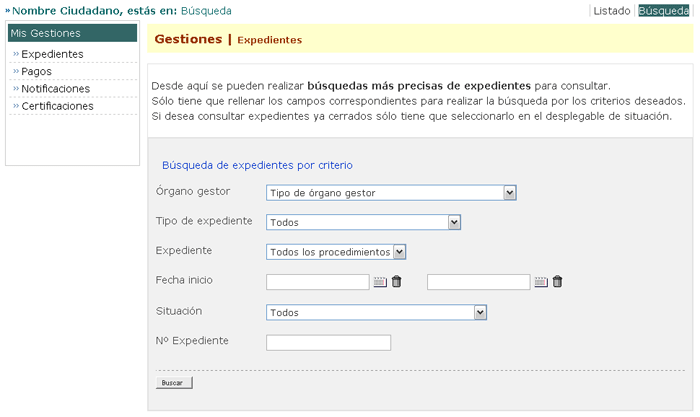Click the Expedientes label beside the Gestiones heading
Screen dimensions: 700x417
tap(269, 40)
